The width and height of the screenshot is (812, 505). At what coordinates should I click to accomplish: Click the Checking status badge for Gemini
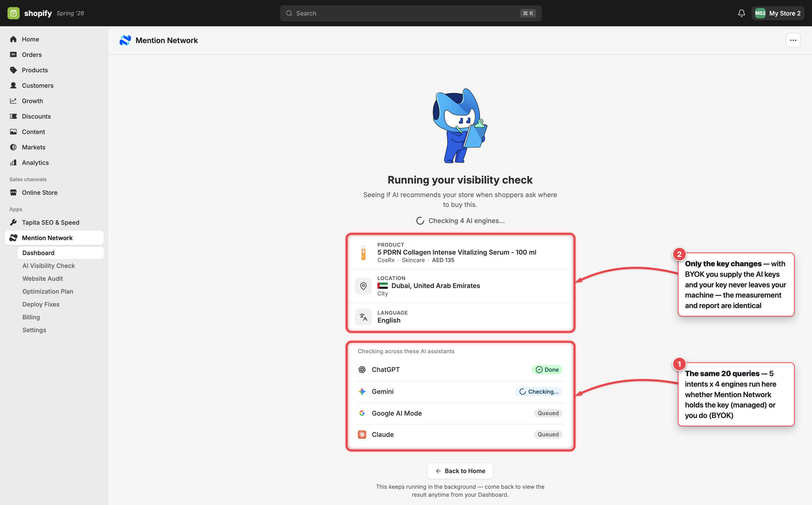point(539,392)
